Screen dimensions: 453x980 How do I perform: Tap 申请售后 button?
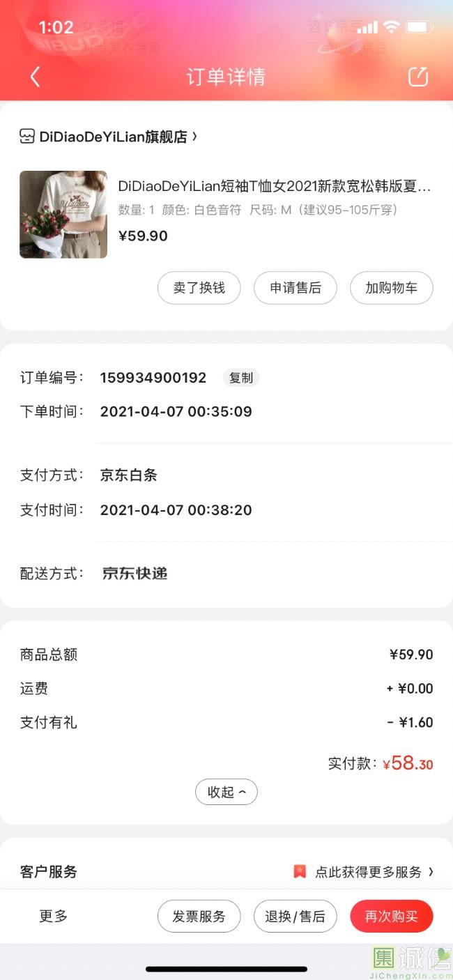295,288
